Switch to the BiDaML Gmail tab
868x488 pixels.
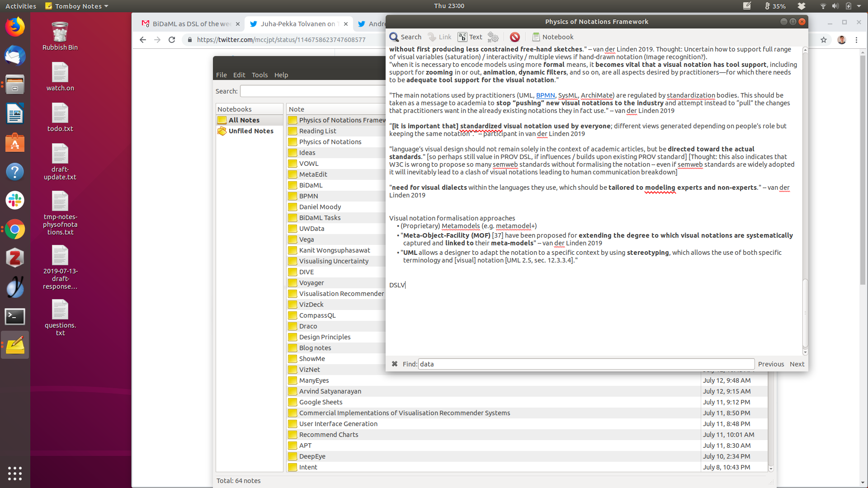coord(190,24)
